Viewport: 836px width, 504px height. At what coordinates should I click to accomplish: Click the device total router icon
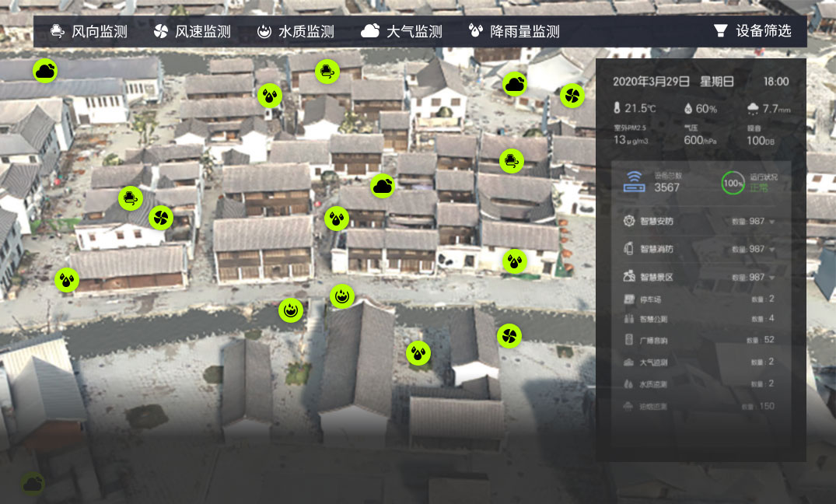(634, 182)
